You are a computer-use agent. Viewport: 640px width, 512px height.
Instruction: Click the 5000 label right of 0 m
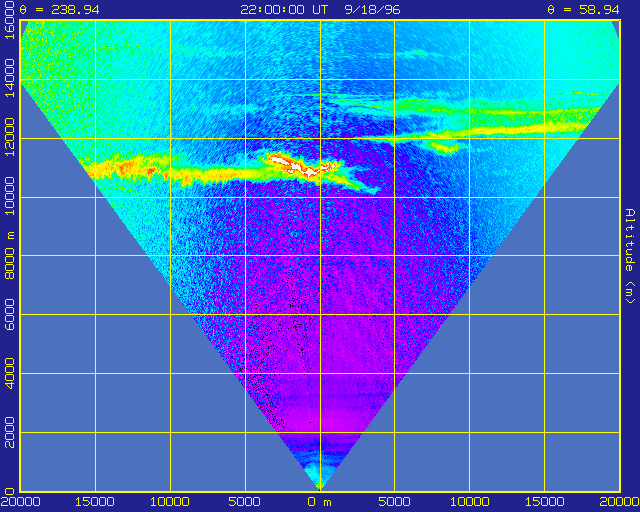tap(395, 502)
